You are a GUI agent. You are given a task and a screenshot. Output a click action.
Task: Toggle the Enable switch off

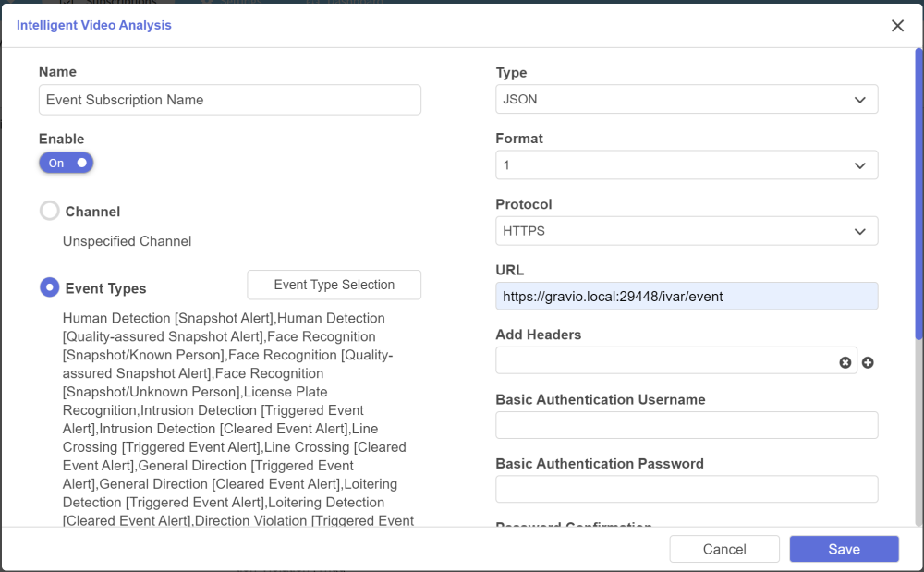pyautogui.click(x=67, y=163)
